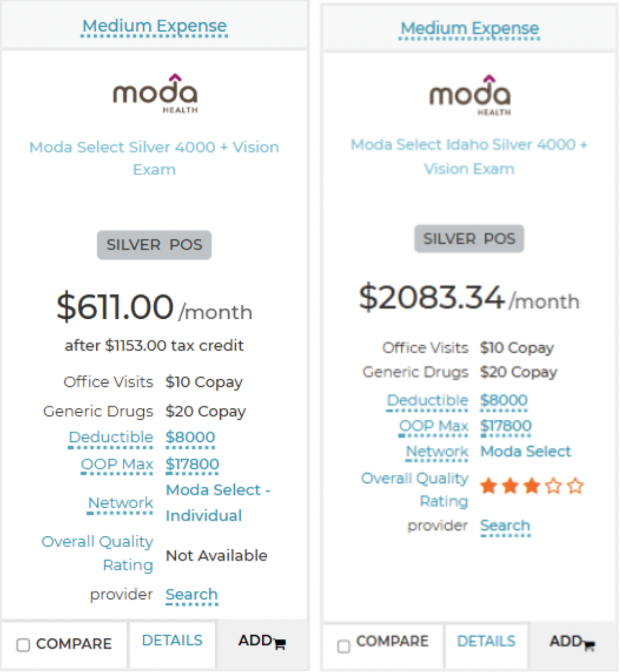Viewport: 619px width, 672px height.
Task: Check Compare for the $611.00 plan
Action: pos(23,644)
